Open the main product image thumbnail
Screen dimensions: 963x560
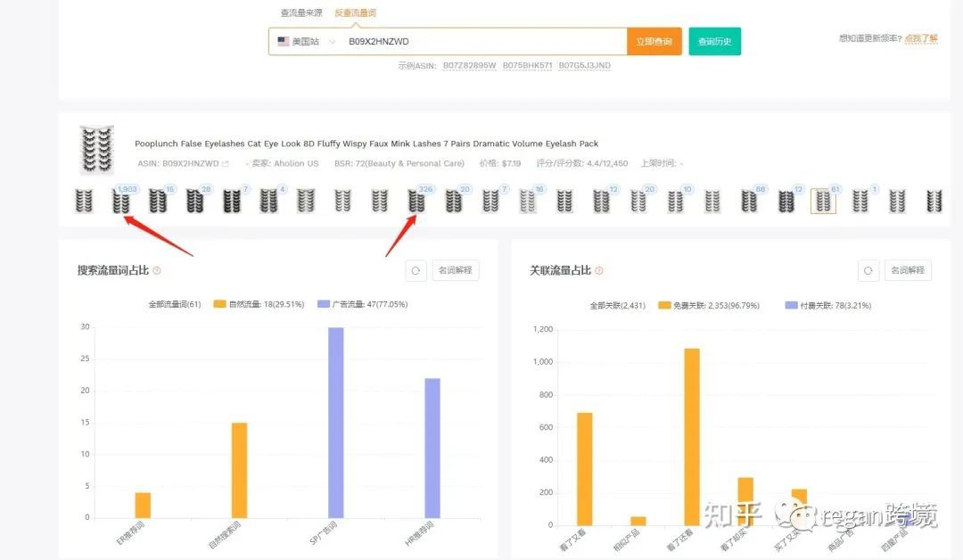pos(97,150)
